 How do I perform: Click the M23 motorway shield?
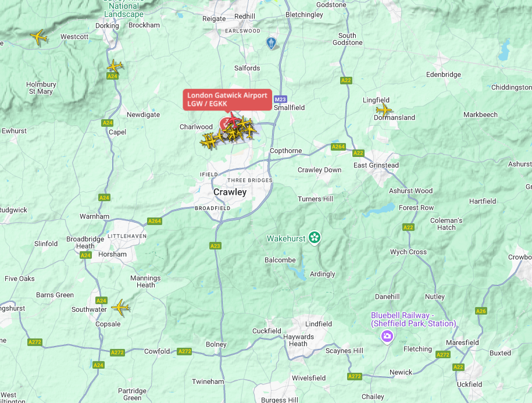280,99
